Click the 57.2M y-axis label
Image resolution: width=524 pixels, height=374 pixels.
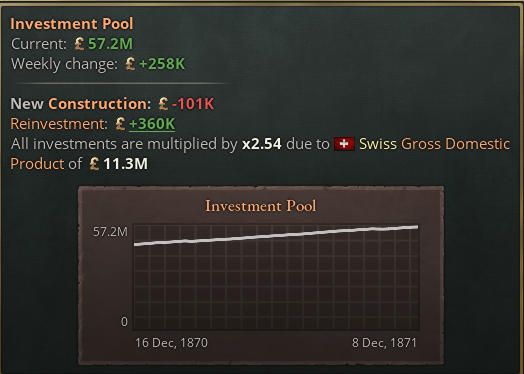(110, 232)
